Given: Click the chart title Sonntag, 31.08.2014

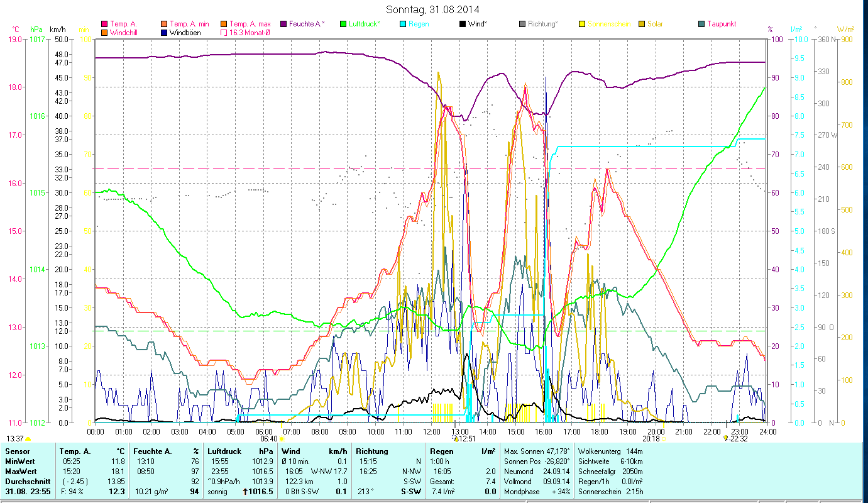Looking at the screenshot, I should click(434, 9).
